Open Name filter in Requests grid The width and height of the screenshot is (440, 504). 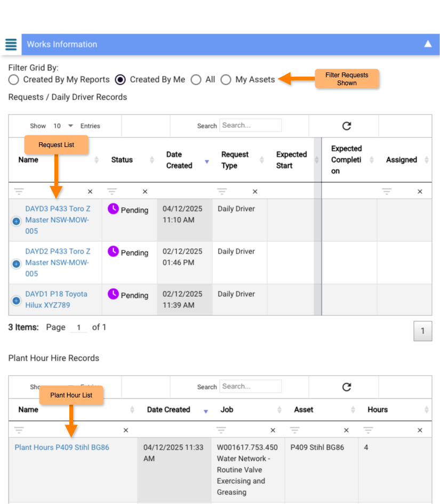click(x=19, y=192)
